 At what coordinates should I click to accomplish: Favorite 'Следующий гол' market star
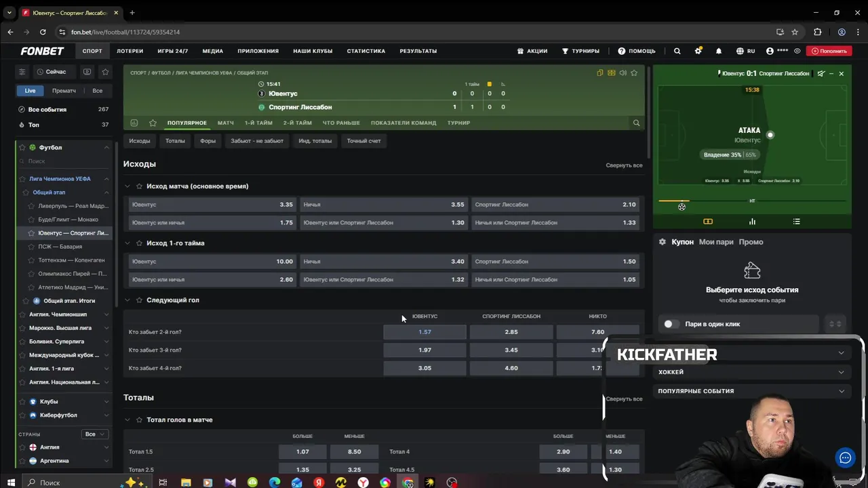pyautogui.click(x=140, y=300)
